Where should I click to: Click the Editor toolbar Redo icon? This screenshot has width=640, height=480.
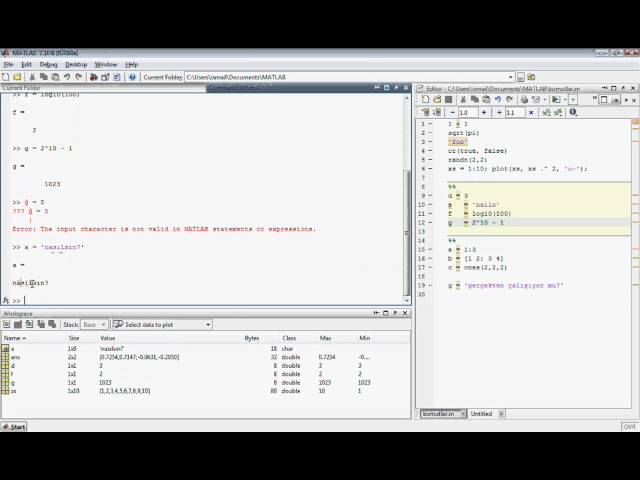[509, 99]
